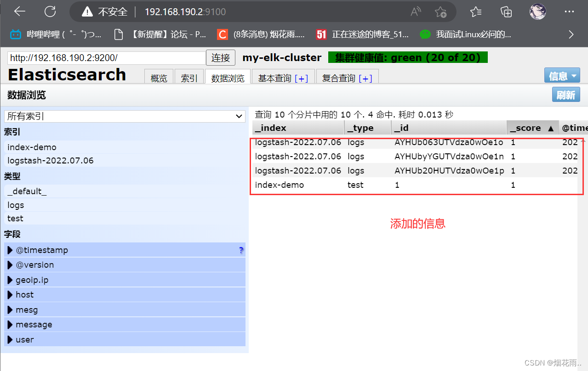
Task: Click the browser address bar URL
Action: pyautogui.click(x=185, y=12)
